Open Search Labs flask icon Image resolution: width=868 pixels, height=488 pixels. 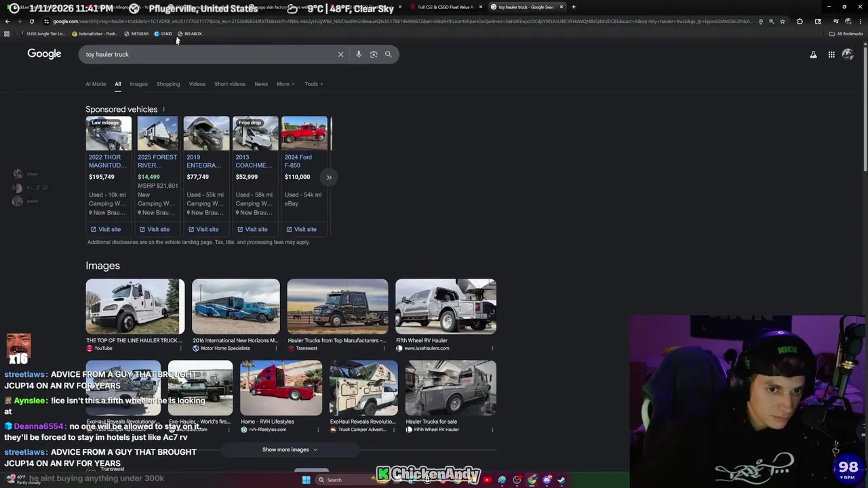point(813,54)
